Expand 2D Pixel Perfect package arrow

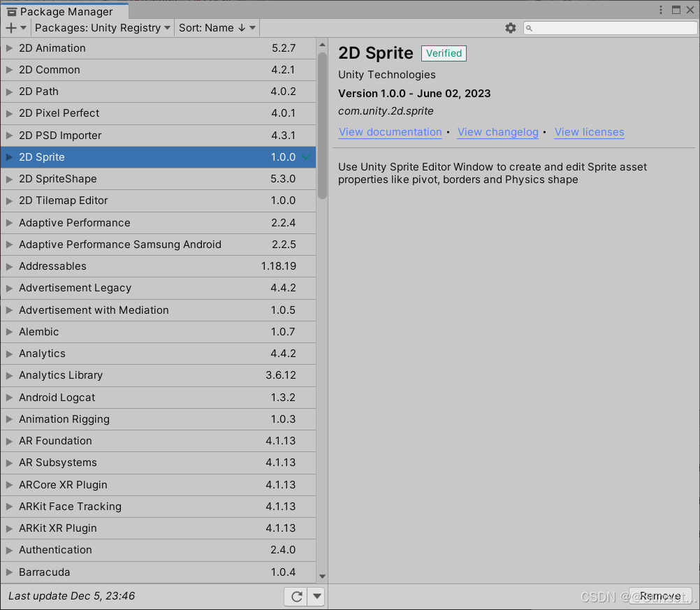point(9,113)
